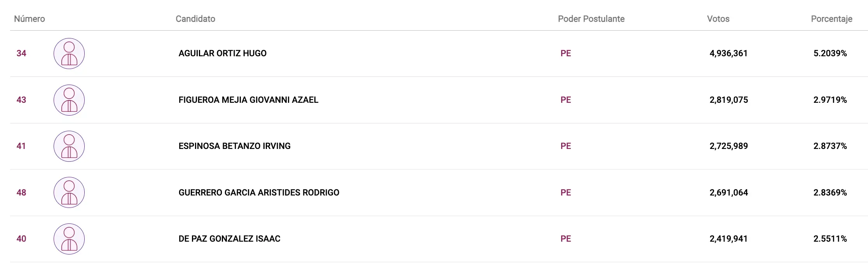Click candidate number 48
This screenshot has height=263, width=868.
pos(21,192)
